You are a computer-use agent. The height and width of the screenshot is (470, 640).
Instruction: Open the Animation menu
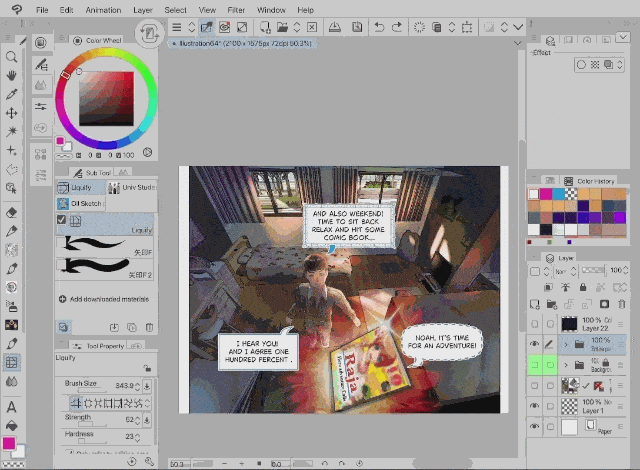click(x=103, y=10)
